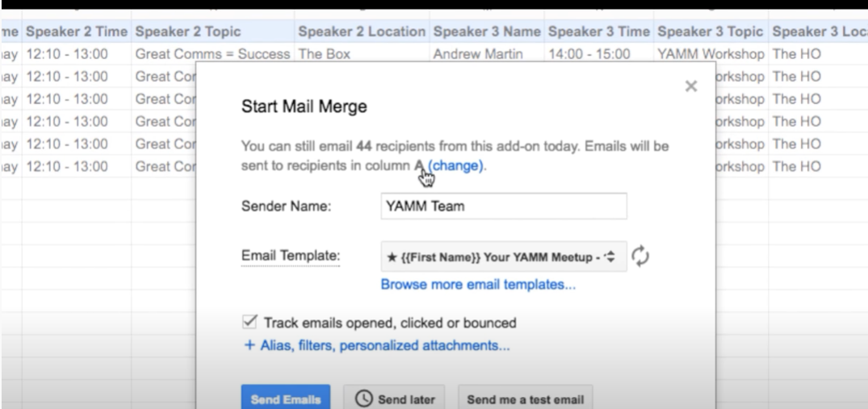Refresh the email template list icon
The width and height of the screenshot is (868, 409).
pos(640,257)
